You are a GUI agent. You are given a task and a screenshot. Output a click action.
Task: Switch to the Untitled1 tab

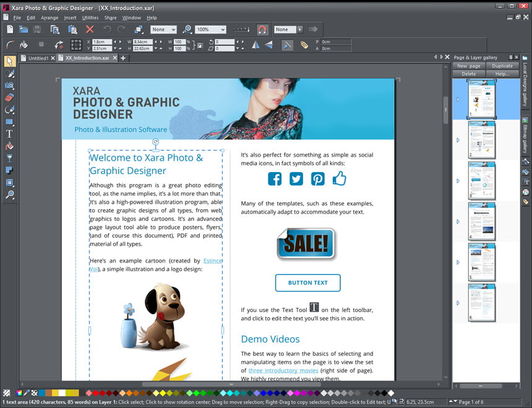38,58
